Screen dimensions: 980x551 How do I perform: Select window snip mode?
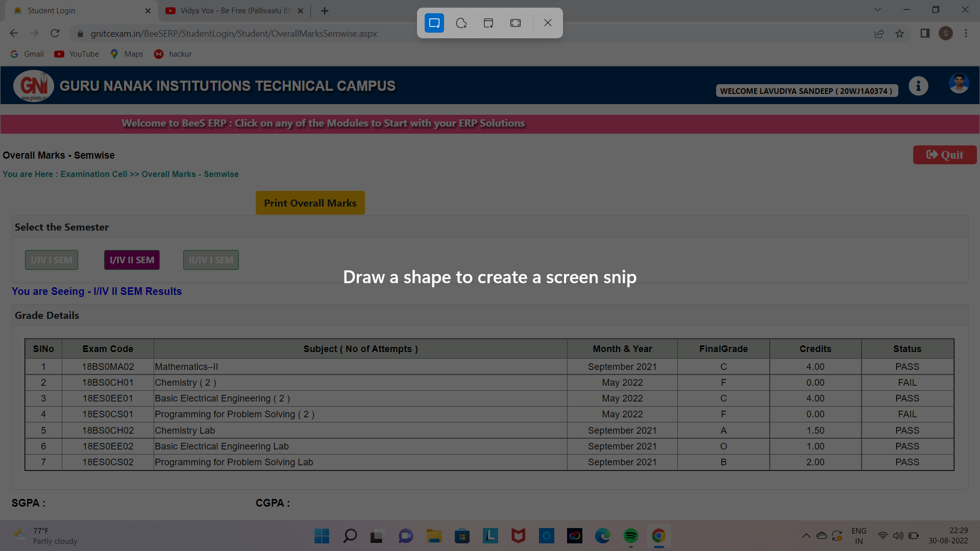click(x=488, y=23)
